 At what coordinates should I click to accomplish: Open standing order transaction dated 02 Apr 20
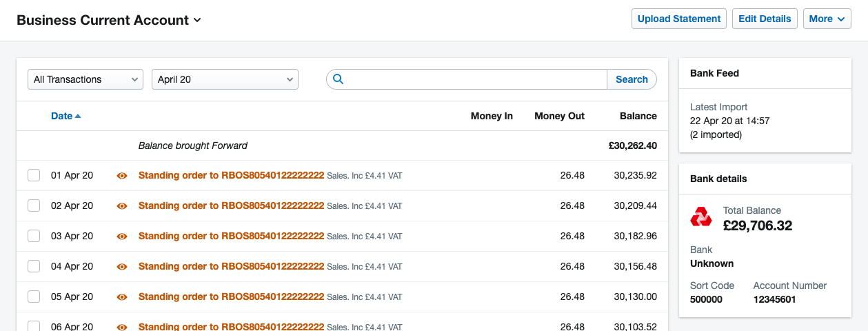click(x=231, y=205)
